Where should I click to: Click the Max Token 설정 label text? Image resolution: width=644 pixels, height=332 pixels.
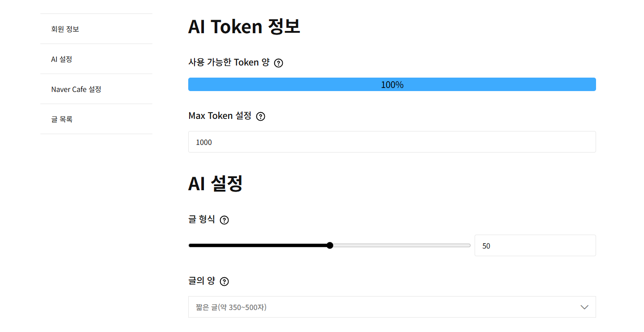(x=220, y=116)
